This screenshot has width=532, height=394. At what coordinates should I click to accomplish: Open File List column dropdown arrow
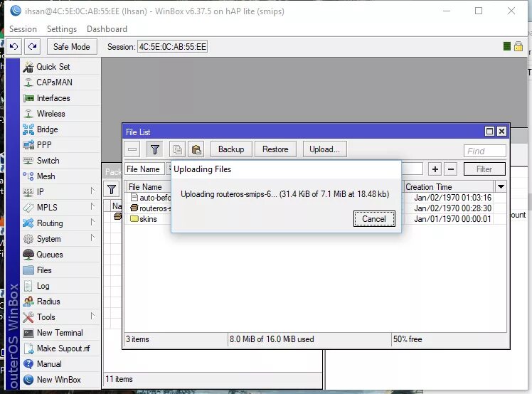pyautogui.click(x=501, y=186)
